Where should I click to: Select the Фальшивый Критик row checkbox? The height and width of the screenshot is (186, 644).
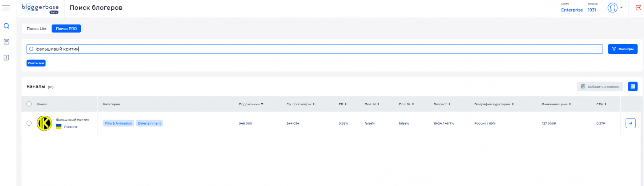click(x=29, y=123)
